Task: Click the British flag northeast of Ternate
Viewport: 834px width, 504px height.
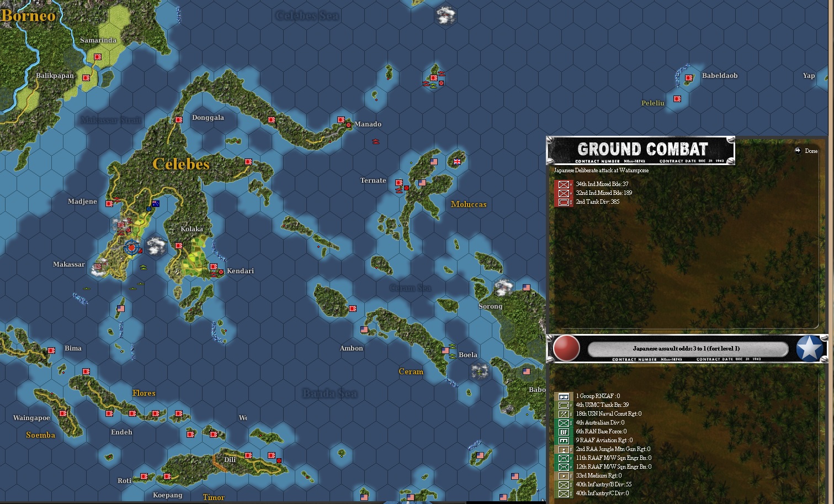Action: (457, 162)
